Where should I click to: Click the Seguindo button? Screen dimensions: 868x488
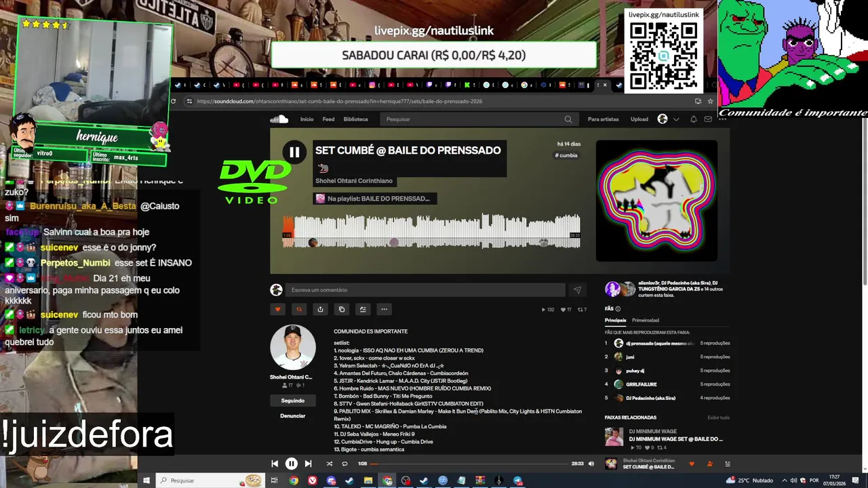pos(293,401)
